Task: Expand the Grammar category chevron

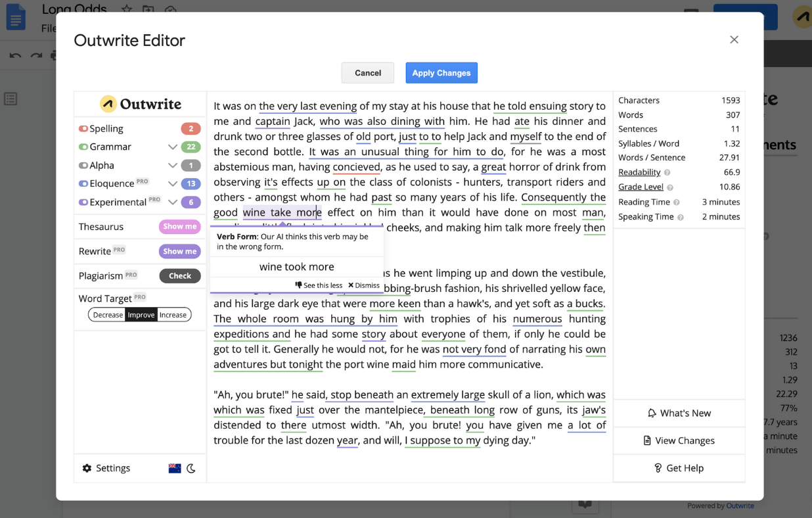Action: pyautogui.click(x=173, y=147)
